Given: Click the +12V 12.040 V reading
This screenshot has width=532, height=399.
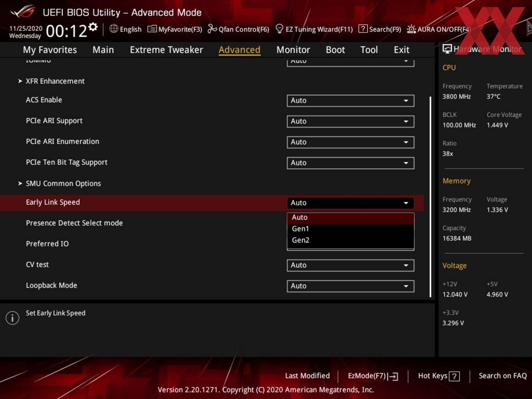Looking at the screenshot, I should [455, 295].
